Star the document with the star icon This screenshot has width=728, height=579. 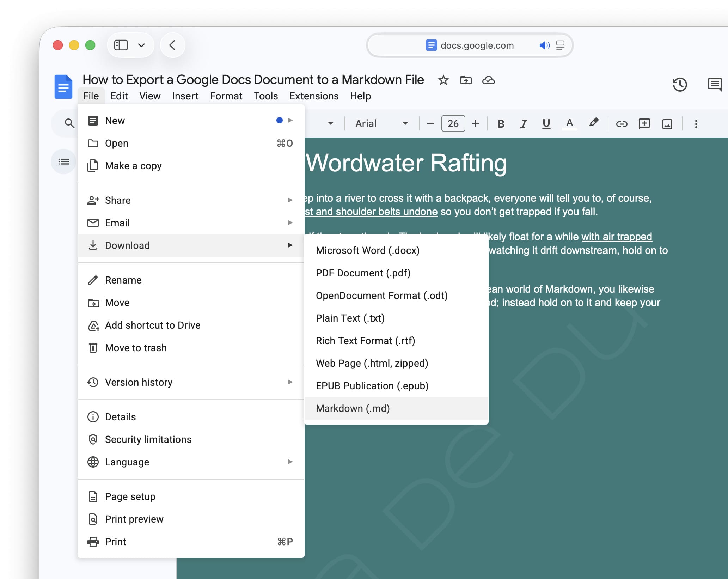[x=443, y=80]
